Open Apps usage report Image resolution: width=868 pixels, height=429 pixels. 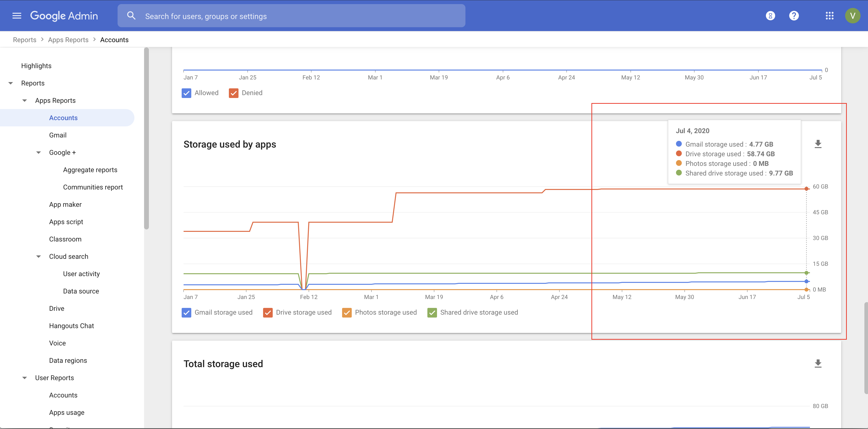point(67,413)
